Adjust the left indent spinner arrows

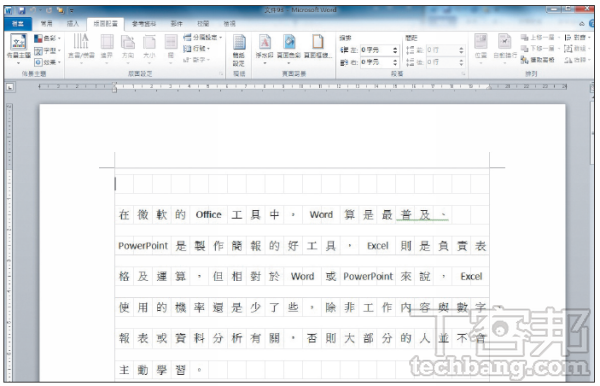coord(395,50)
